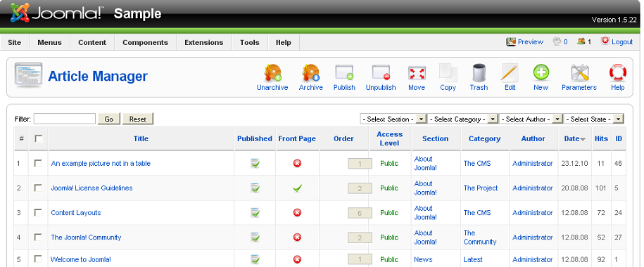644x267 pixels.
Task: Click the News section link
Action: [x=423, y=259]
